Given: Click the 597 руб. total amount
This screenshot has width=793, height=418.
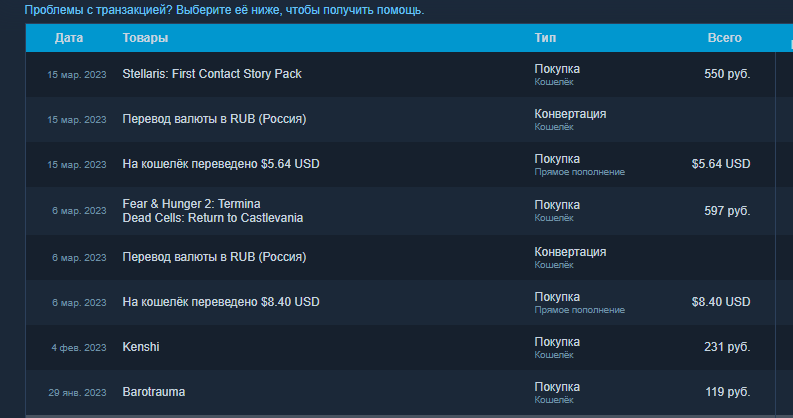Looking at the screenshot, I should coord(727,211).
